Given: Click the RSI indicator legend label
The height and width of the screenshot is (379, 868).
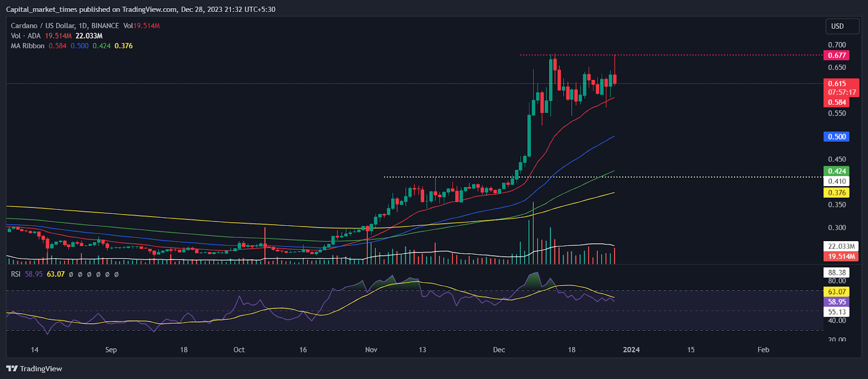Looking at the screenshot, I should point(16,274).
